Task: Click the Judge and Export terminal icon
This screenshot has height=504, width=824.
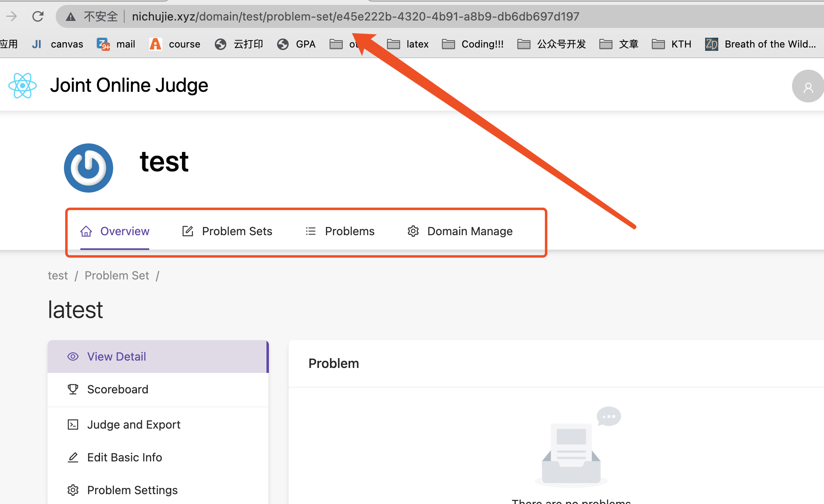Action: [73, 424]
